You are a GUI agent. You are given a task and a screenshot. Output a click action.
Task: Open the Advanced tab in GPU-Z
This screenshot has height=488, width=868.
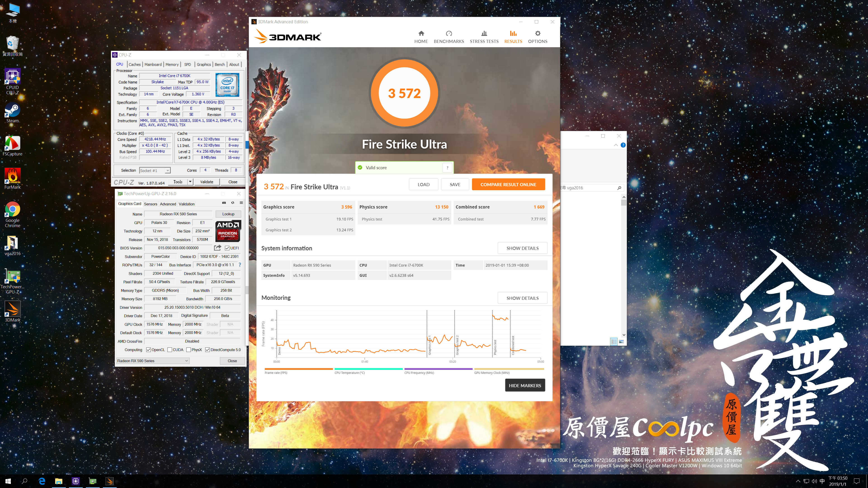click(168, 204)
